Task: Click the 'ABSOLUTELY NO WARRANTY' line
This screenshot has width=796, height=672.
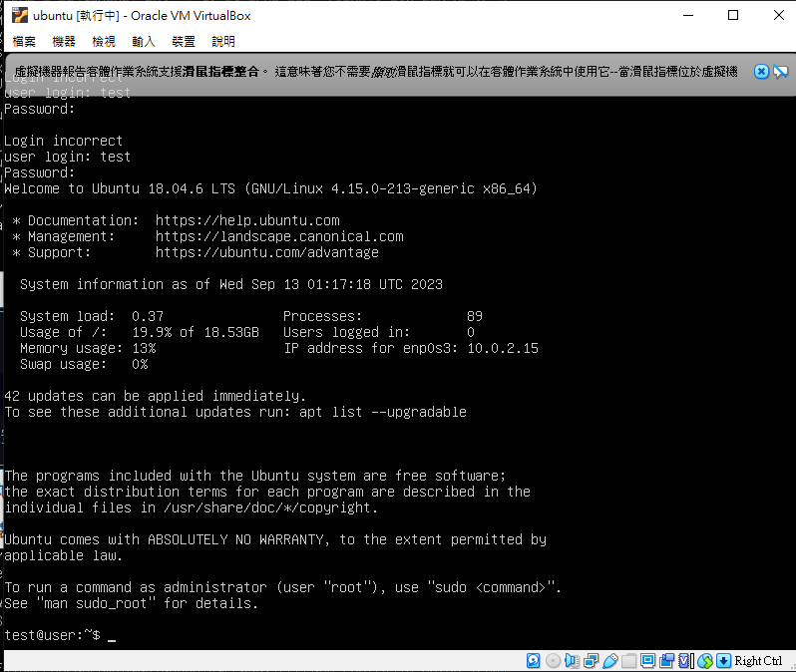Action: [275, 539]
